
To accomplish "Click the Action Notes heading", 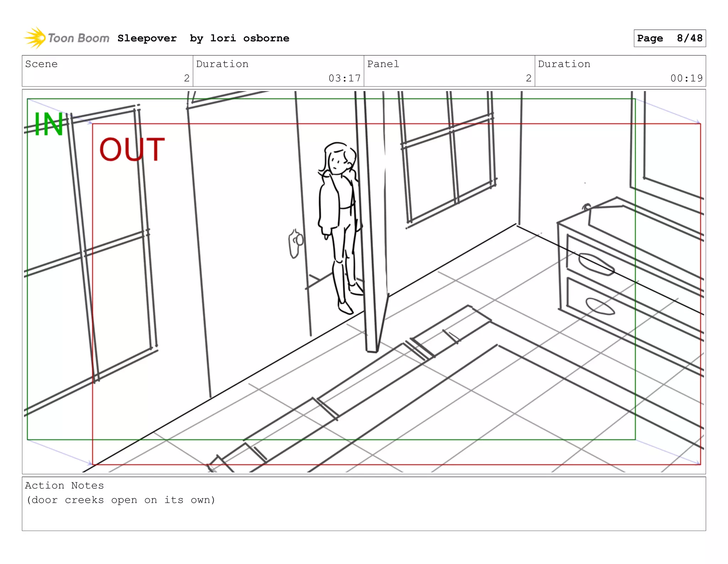I will point(64,485).
